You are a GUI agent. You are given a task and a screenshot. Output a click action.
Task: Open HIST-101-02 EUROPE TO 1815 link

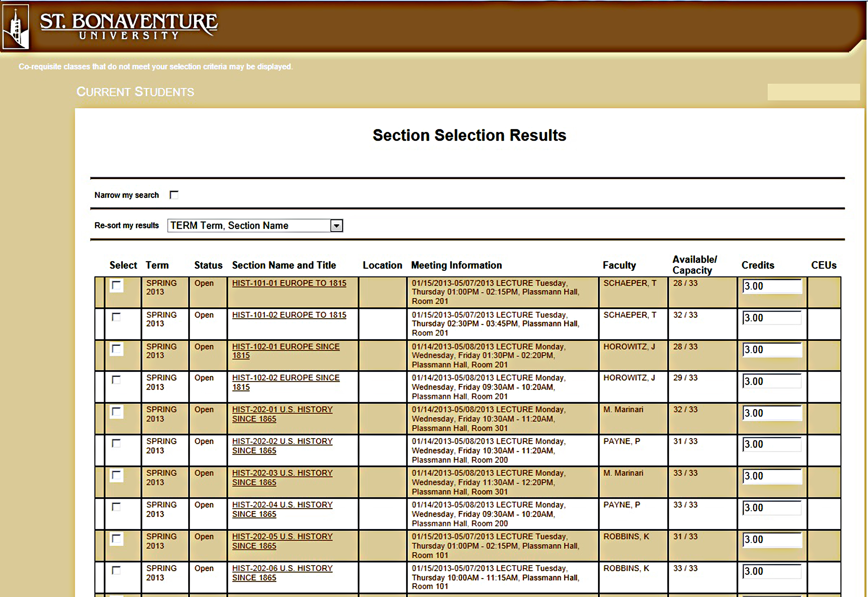click(x=289, y=315)
